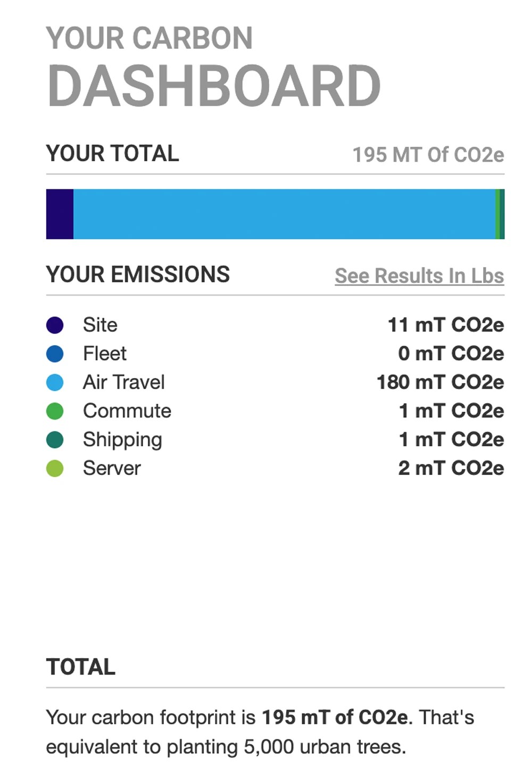The image size is (532, 767).
Task: Click the teal Shipping legend dot
Action: [55, 440]
